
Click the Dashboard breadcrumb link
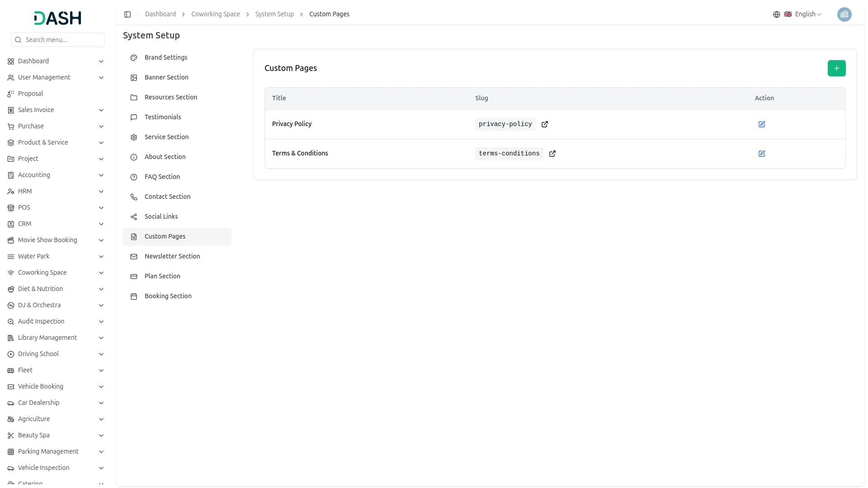click(x=160, y=14)
